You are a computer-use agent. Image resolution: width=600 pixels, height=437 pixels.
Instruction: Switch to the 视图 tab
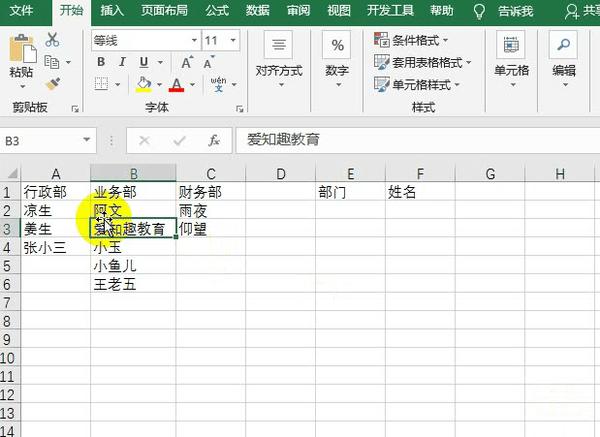339,11
